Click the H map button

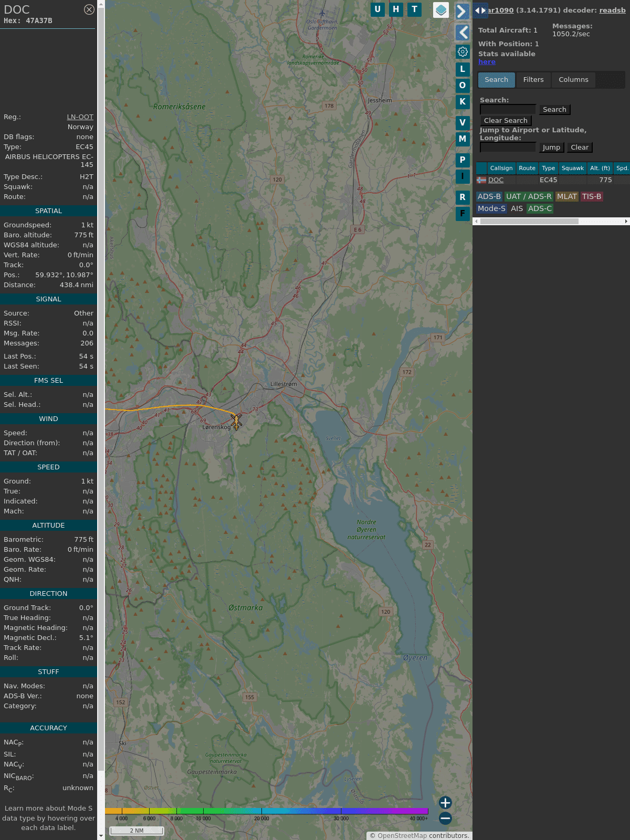pos(396,9)
